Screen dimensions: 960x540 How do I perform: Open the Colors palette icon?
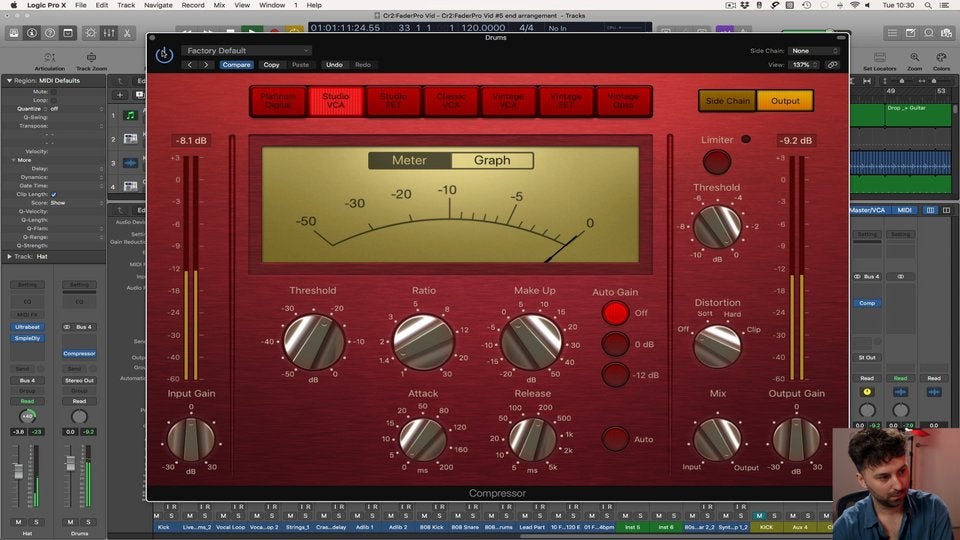942,59
